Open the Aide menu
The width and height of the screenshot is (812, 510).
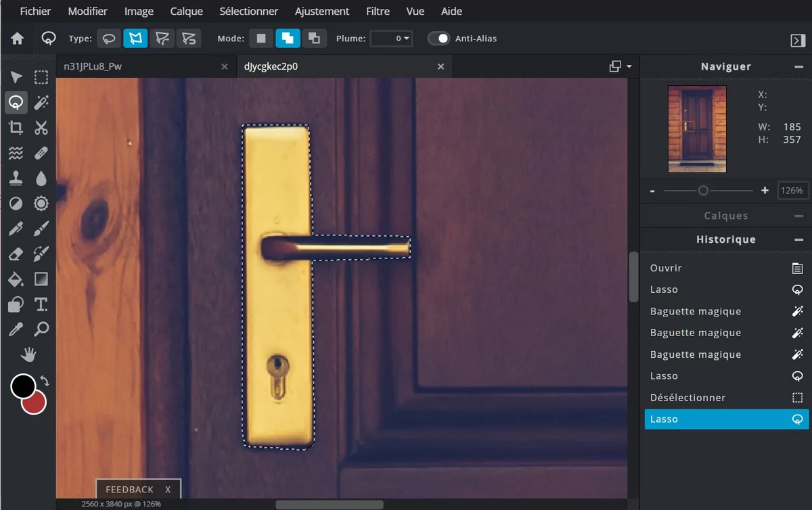(451, 11)
